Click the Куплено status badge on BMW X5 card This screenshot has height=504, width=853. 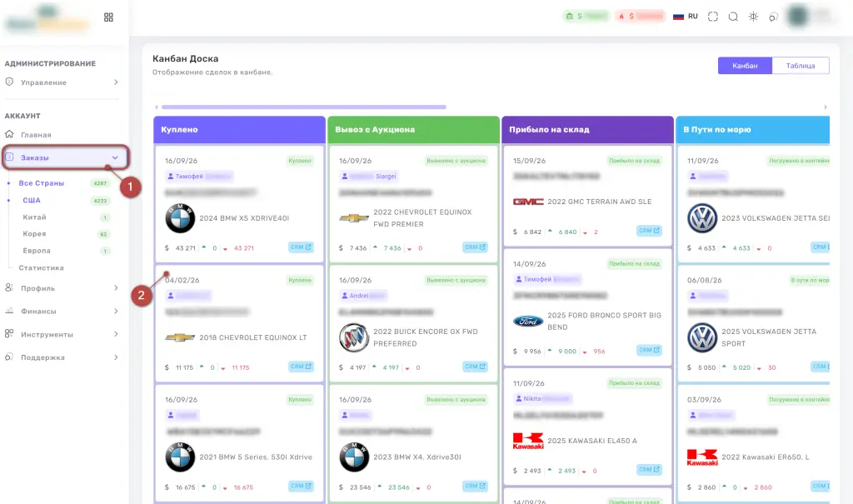300,161
